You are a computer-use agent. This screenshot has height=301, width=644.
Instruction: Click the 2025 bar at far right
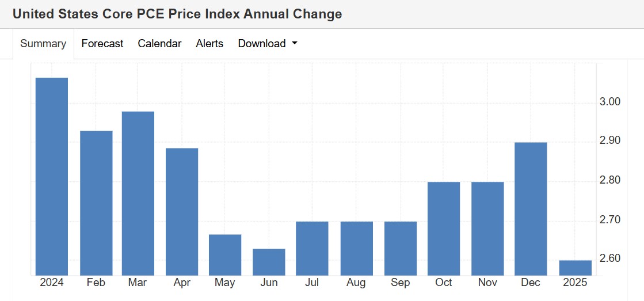coord(576,268)
